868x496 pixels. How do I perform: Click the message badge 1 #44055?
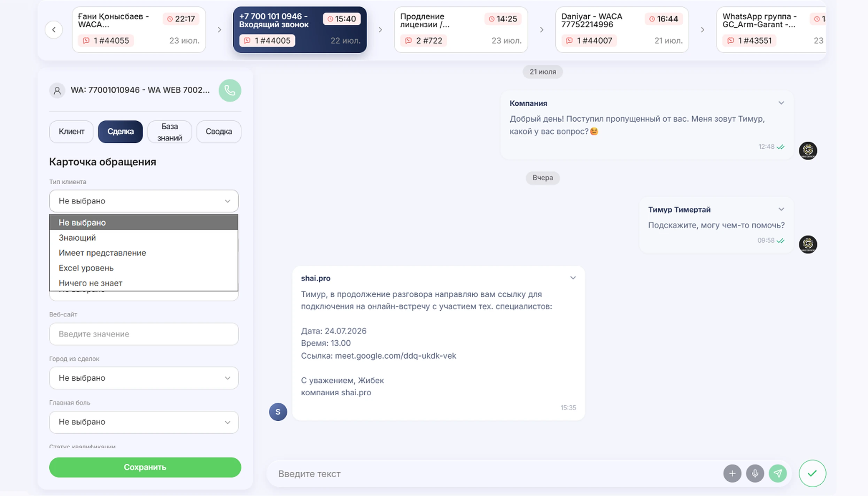[x=106, y=41]
